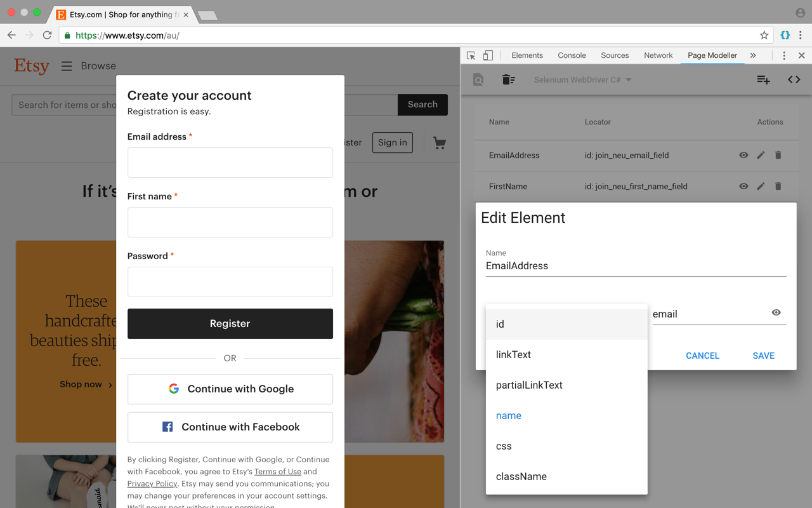The width and height of the screenshot is (812, 508).
Task: Delete the EmailAddress row
Action: click(778, 155)
